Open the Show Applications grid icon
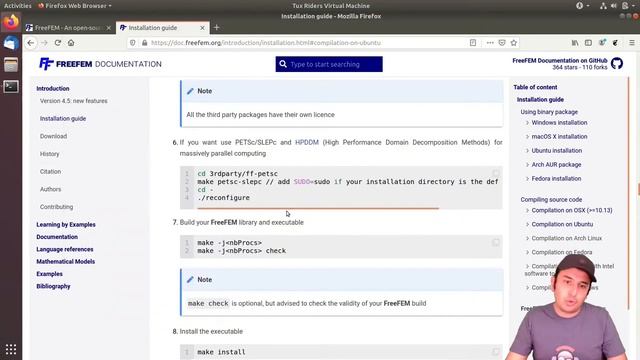 (x=11, y=349)
